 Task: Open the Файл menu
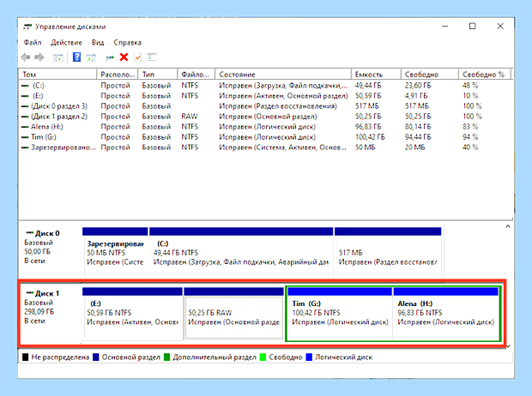pos(33,42)
